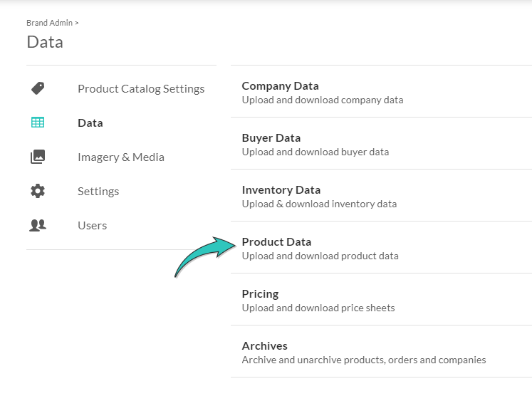
Task: Click the teal Data grid icon
Action: click(x=38, y=123)
